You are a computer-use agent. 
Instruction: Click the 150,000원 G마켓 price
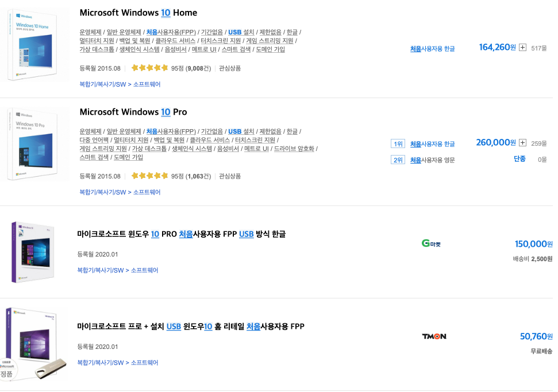533,244
